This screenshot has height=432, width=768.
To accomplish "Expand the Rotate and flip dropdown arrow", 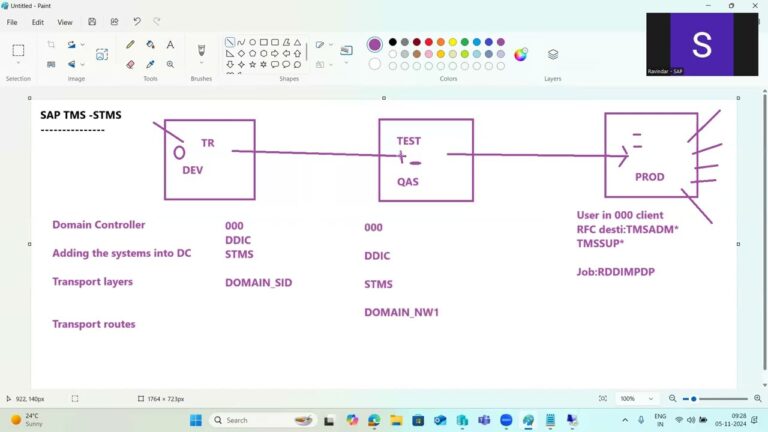I will pos(82,64).
